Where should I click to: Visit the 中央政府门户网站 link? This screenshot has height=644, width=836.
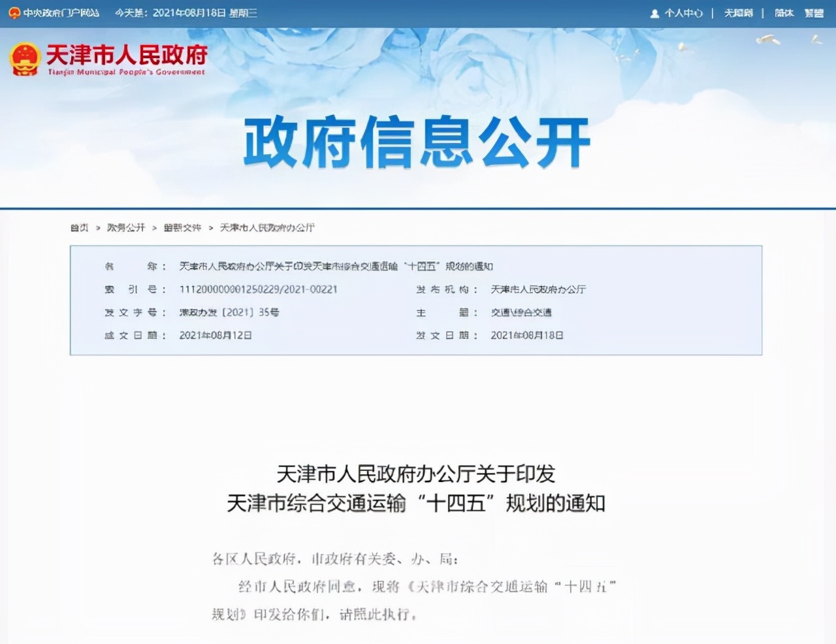(x=60, y=11)
